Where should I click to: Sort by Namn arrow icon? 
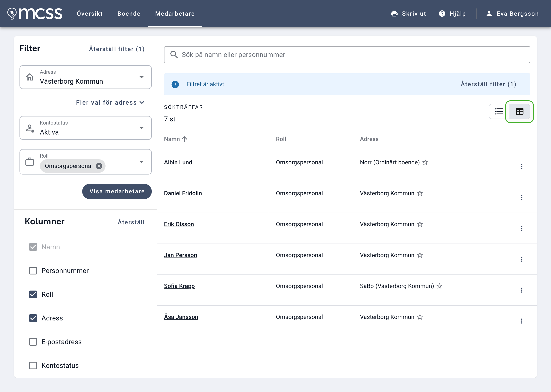coord(185,139)
